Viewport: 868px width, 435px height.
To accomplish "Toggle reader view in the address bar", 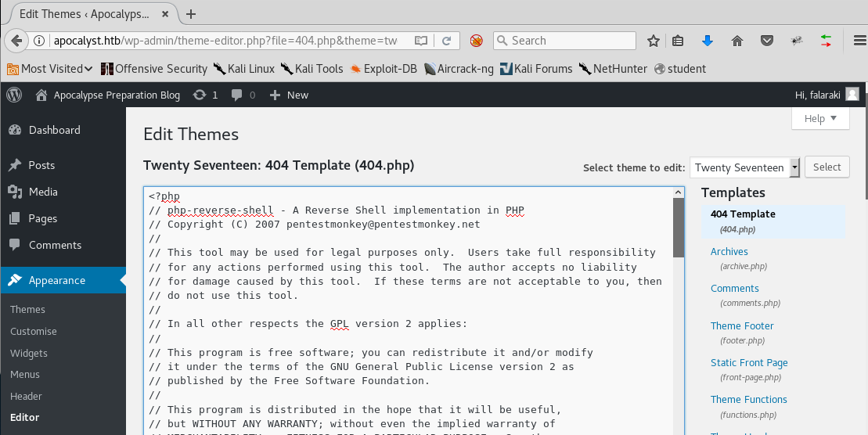I will pyautogui.click(x=421, y=41).
